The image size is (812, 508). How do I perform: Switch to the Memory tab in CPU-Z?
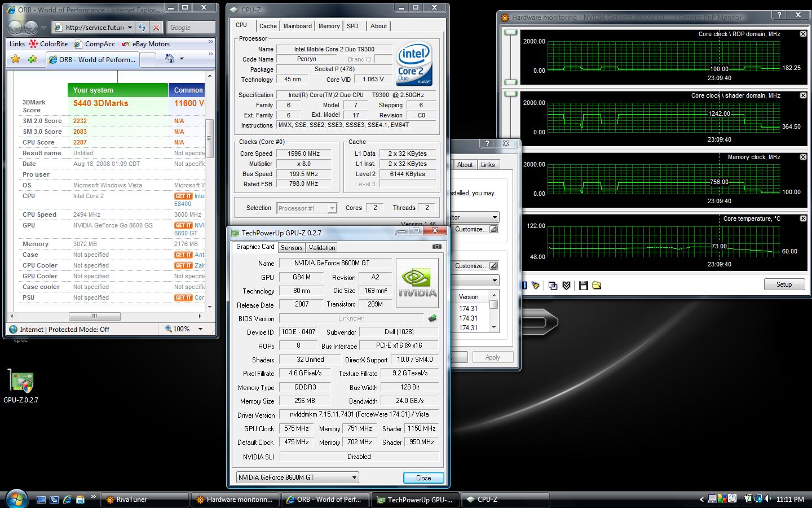(x=329, y=26)
